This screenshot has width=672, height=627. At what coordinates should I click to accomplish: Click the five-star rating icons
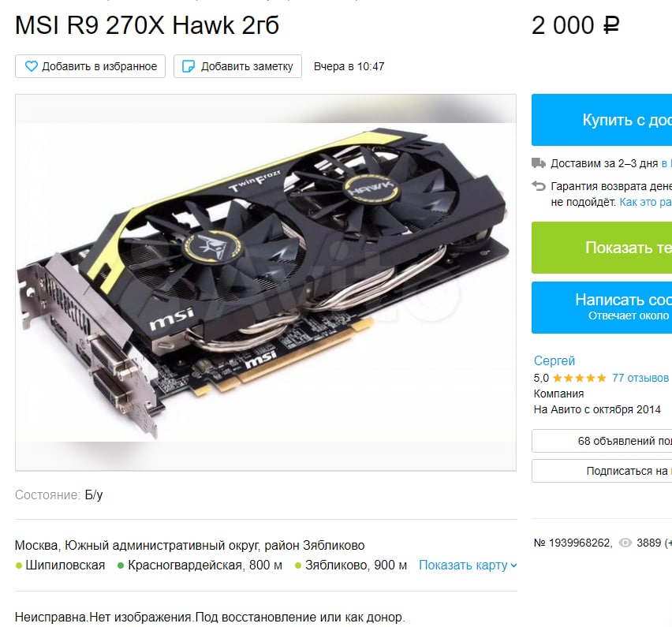(x=579, y=378)
